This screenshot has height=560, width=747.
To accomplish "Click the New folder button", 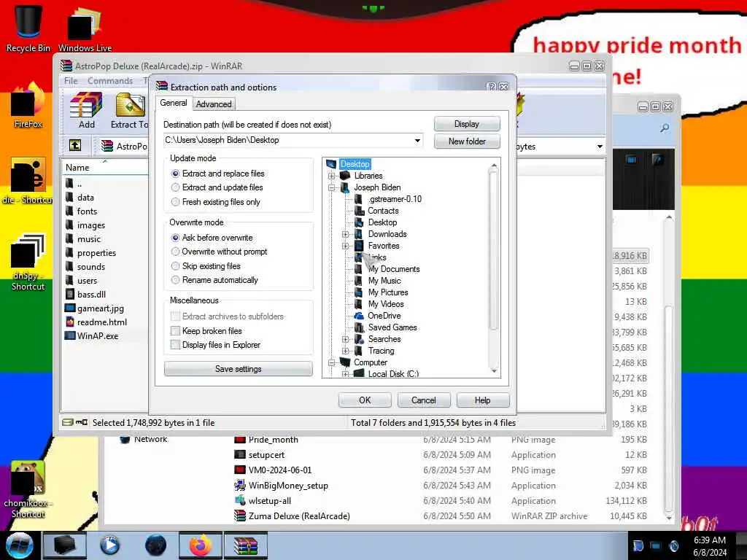I will (467, 141).
